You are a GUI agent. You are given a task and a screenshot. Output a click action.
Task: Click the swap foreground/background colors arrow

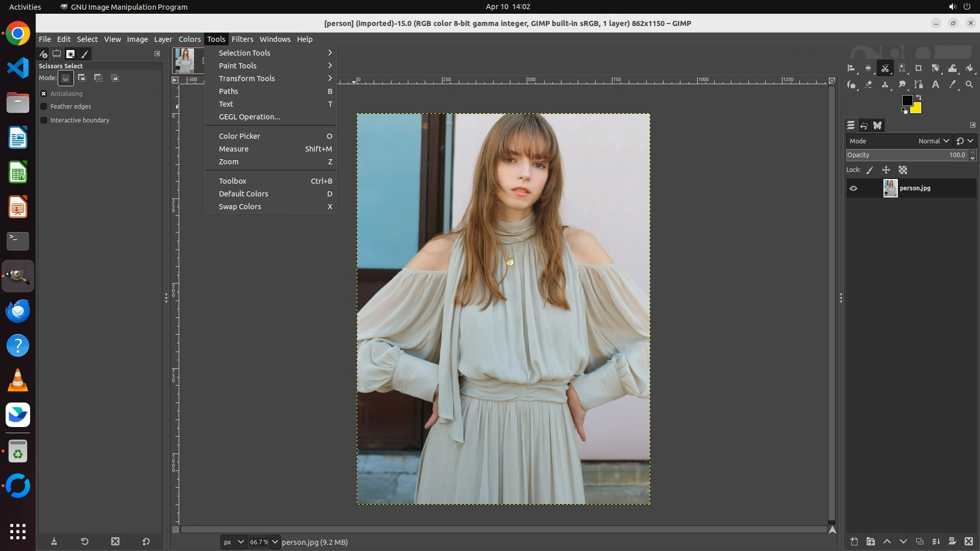pyautogui.click(x=919, y=97)
